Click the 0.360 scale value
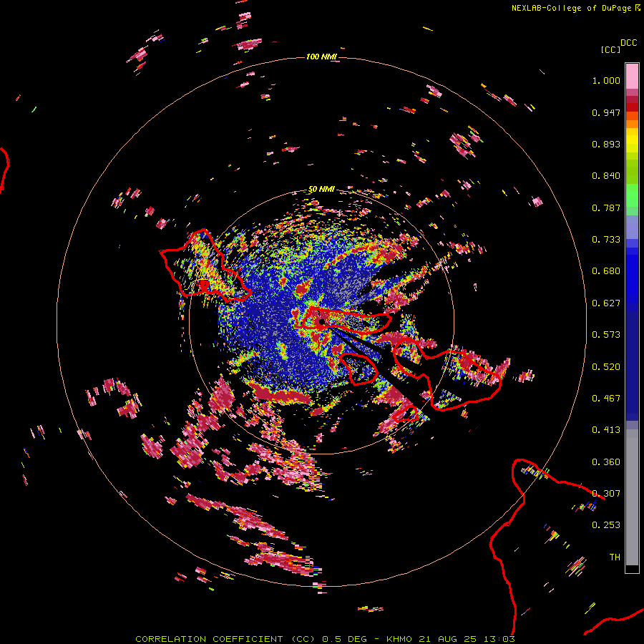The width and height of the screenshot is (644, 644). (x=606, y=462)
